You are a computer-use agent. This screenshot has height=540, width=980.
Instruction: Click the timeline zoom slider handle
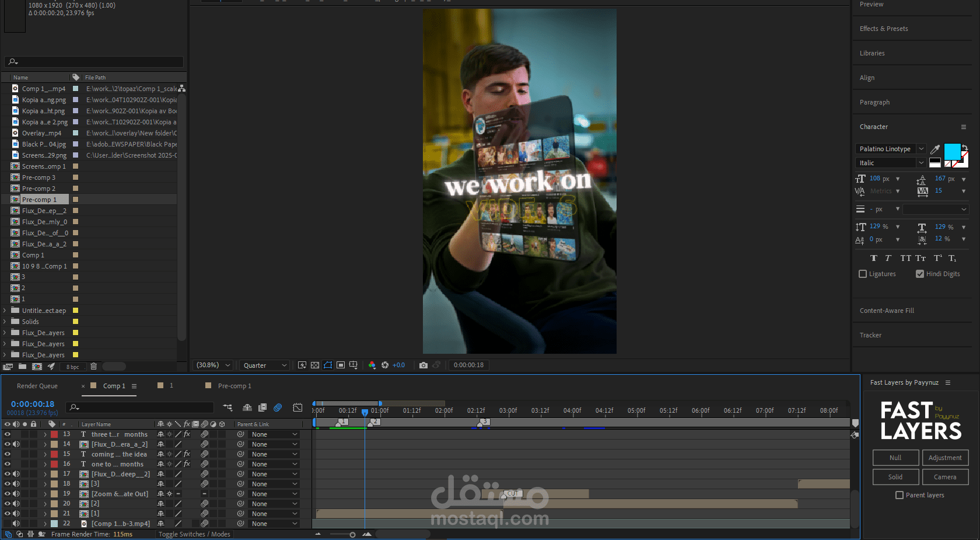[x=352, y=534]
